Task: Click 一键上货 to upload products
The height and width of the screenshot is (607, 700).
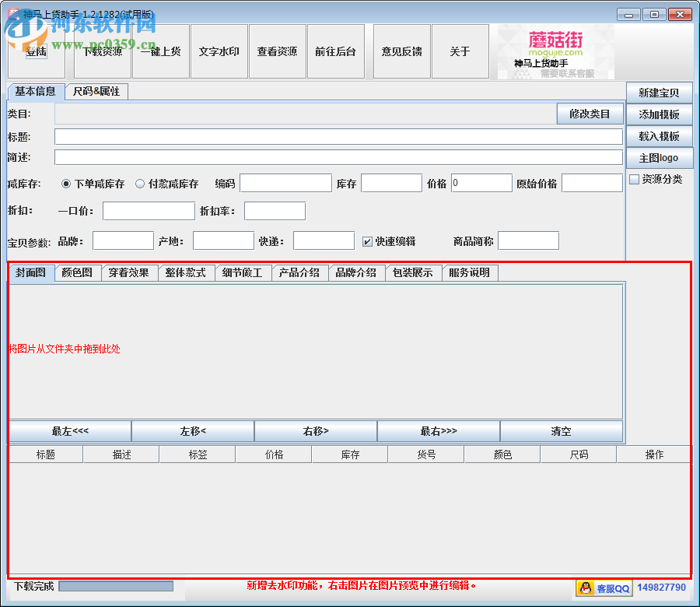Action: point(161,51)
